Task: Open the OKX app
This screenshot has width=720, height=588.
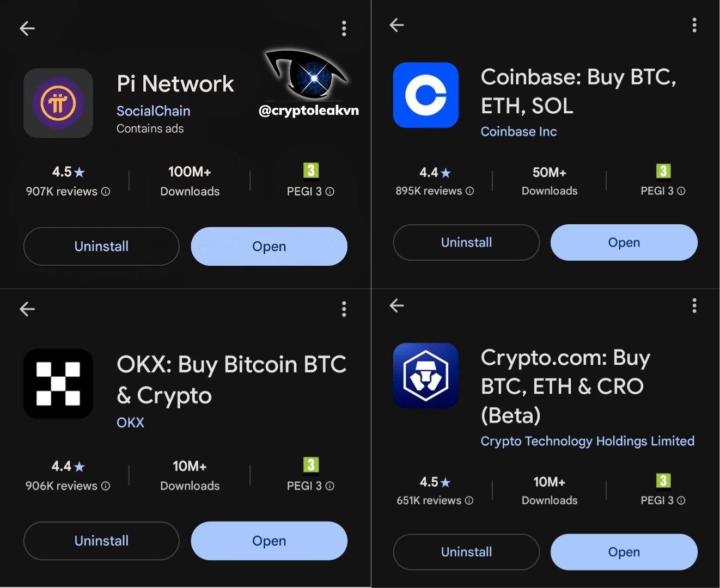Action: click(269, 541)
